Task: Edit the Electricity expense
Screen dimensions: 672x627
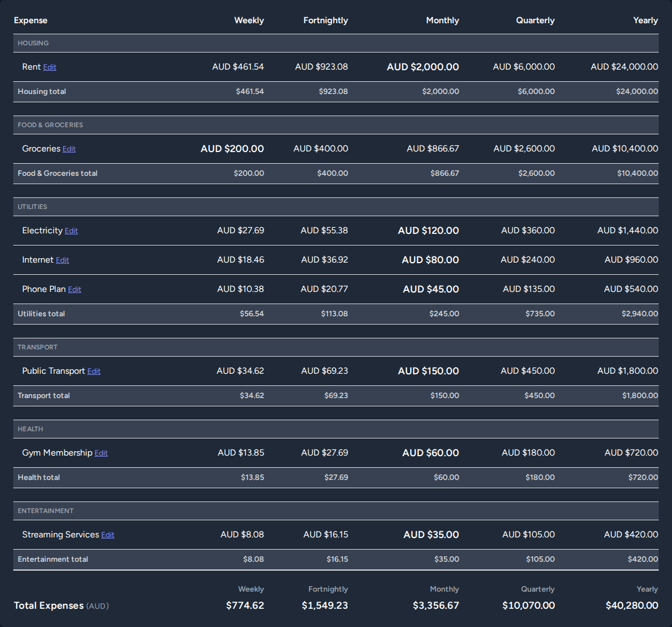Action: [71, 231]
